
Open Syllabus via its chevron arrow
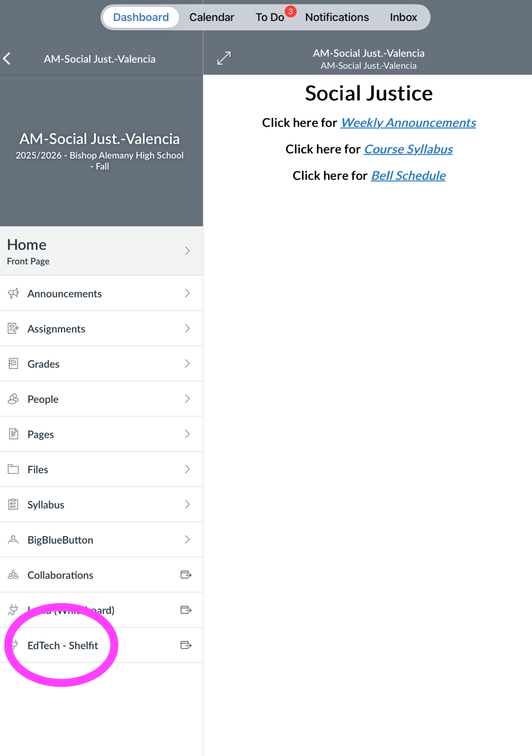click(x=187, y=504)
